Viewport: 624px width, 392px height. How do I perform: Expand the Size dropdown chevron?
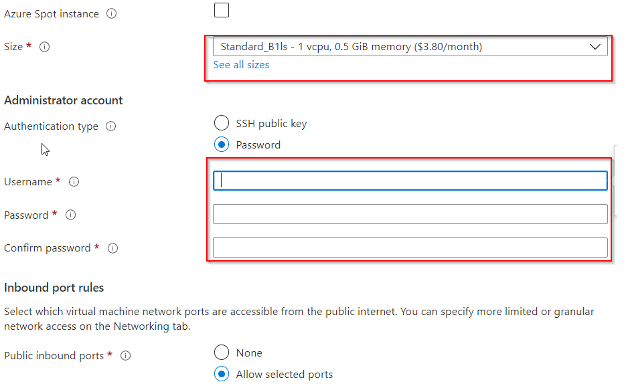[595, 47]
